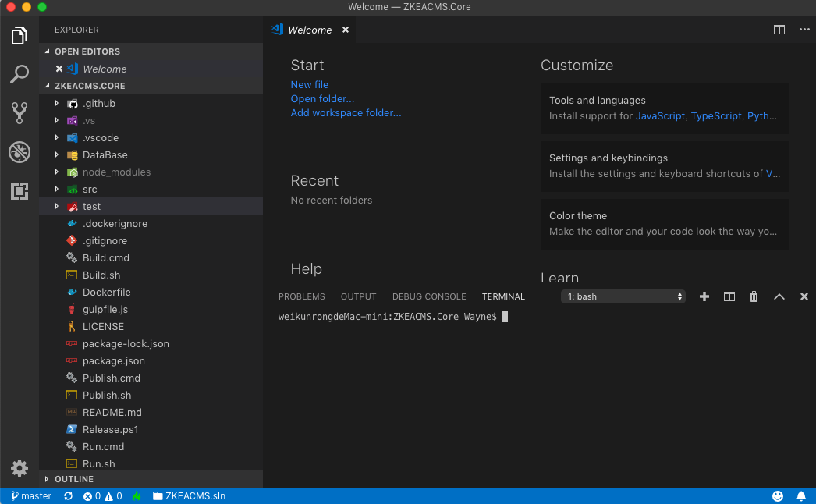
Task: Install TypeScript support link
Action: coord(716,116)
